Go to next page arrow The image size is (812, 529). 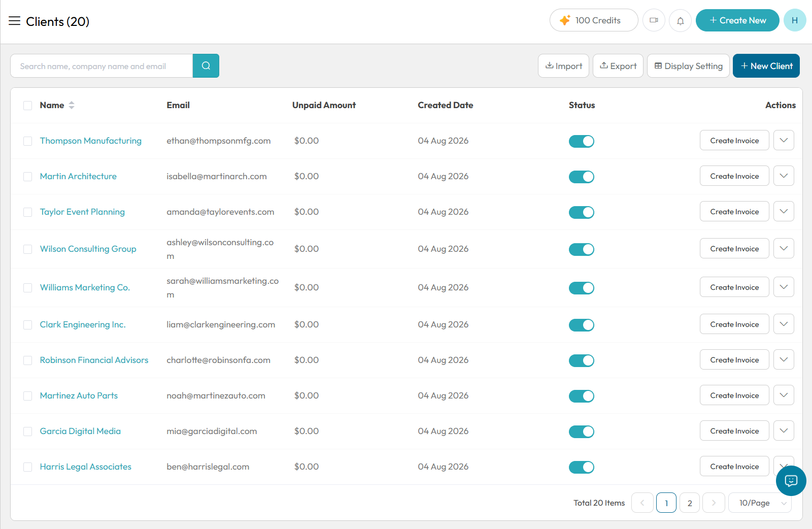point(714,503)
